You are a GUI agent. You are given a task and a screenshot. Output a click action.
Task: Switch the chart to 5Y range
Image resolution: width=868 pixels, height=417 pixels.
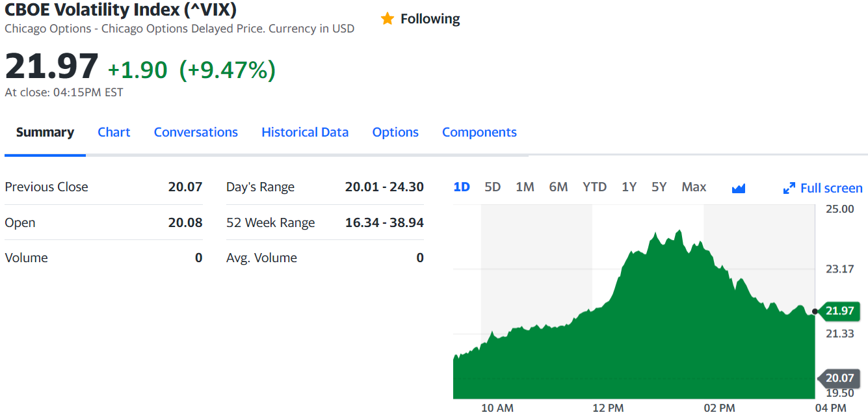point(659,187)
